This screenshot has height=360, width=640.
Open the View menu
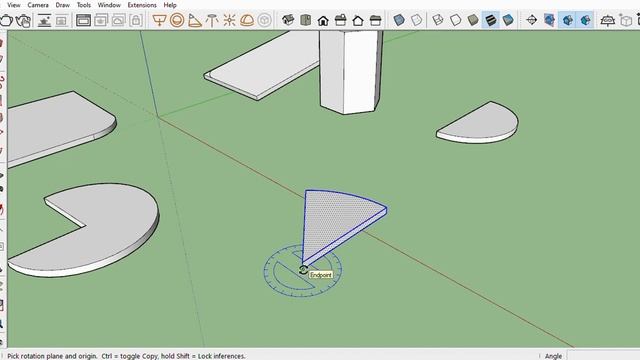[x=13, y=5]
